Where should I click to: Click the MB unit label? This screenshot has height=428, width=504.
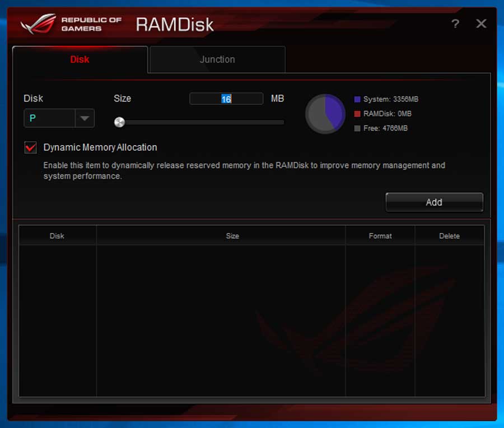(277, 99)
